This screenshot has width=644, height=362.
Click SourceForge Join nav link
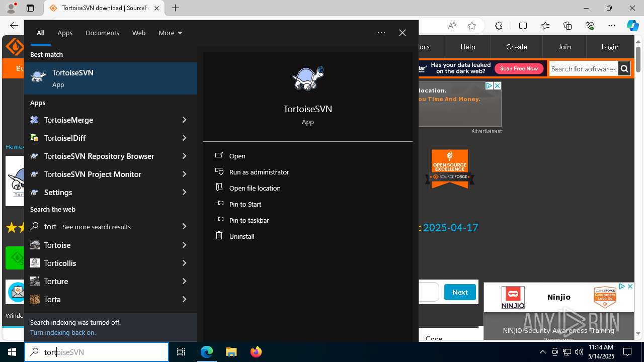564,47
